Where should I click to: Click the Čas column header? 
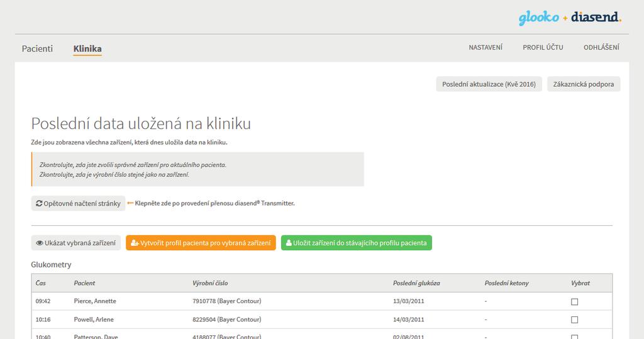coord(41,283)
